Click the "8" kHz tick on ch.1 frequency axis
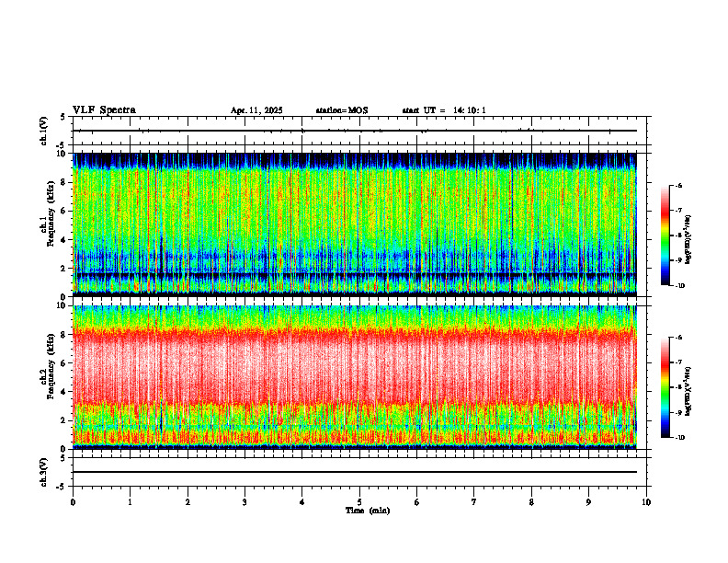The height and width of the screenshot is (563, 728). pos(64,182)
